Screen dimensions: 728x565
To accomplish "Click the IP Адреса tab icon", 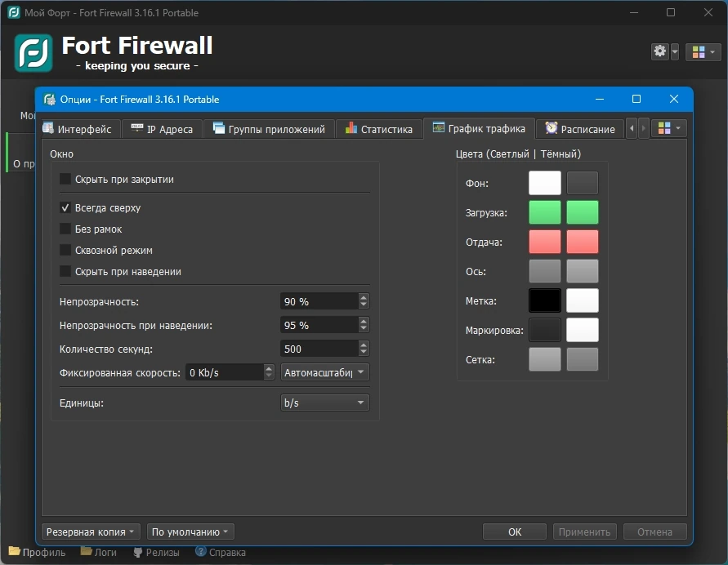I will (137, 128).
